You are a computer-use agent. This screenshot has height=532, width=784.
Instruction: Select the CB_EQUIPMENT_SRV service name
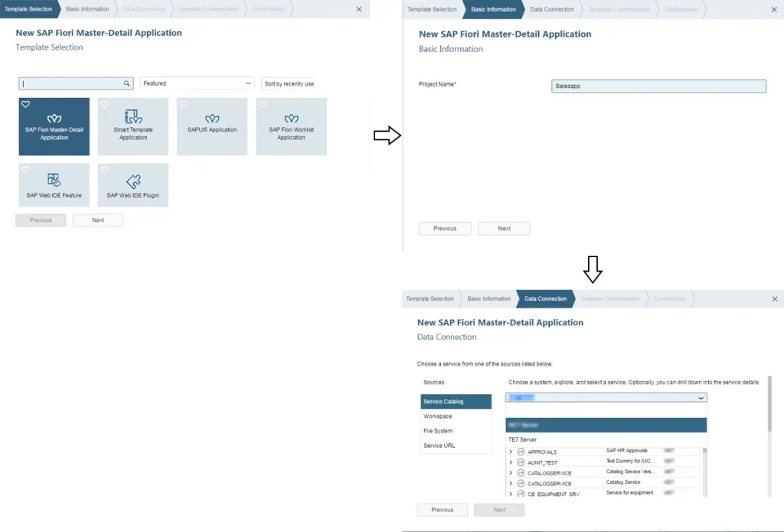click(554, 494)
